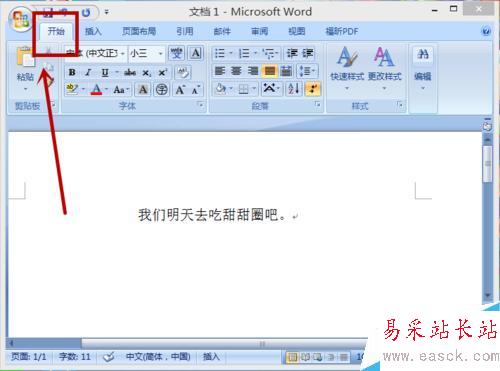Click the phonetic guide (變) icon
The image size is (500, 371).
pos(176,53)
